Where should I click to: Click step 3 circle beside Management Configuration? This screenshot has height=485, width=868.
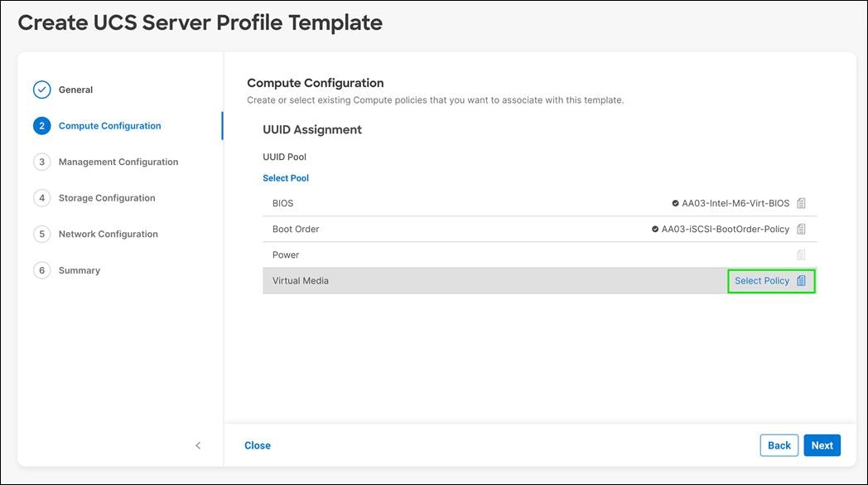tap(42, 162)
